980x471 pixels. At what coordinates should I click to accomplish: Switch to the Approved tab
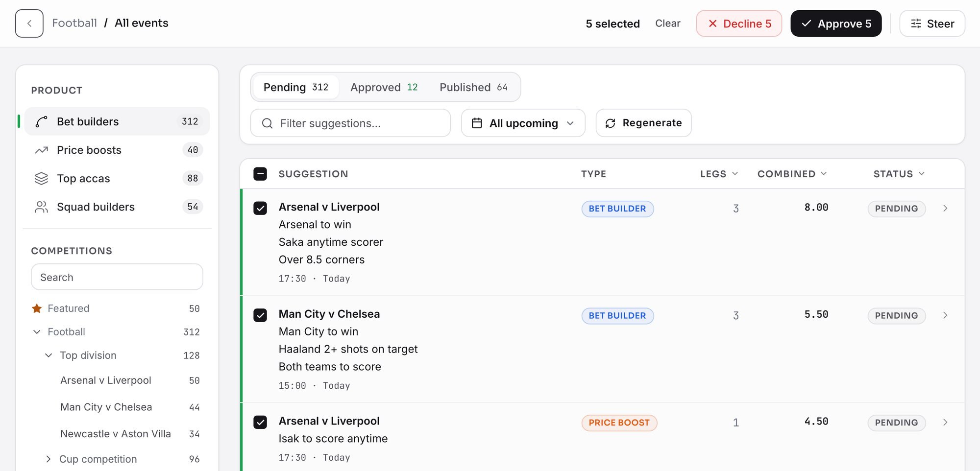(x=384, y=87)
